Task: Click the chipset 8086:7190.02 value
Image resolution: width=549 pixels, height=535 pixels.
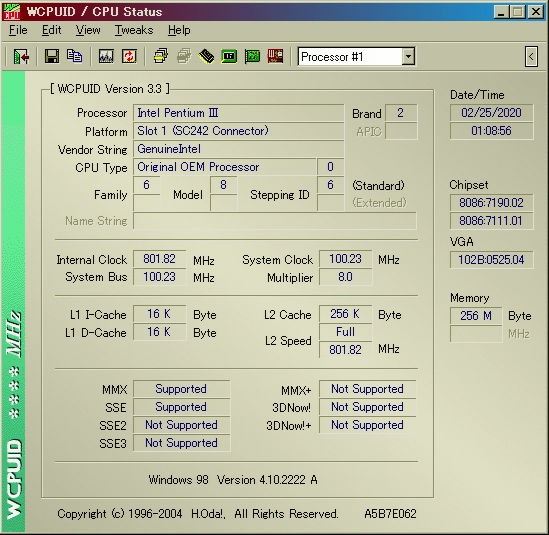Action: pos(492,203)
